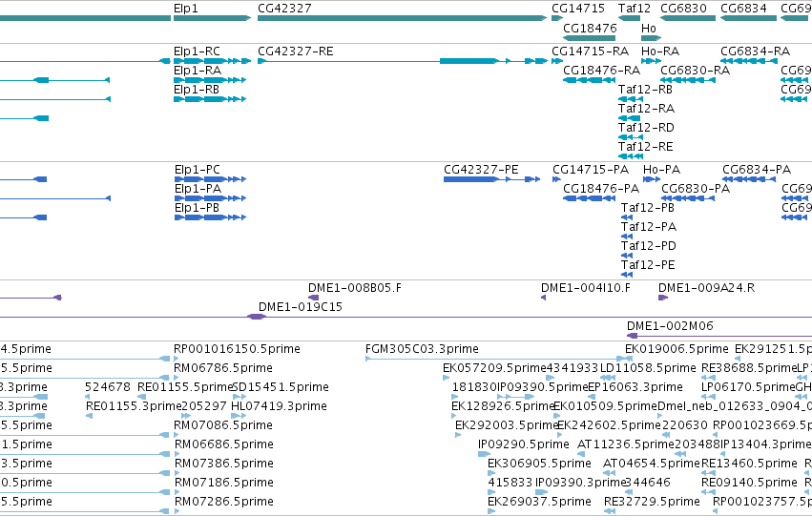Select the CG14715-RA transcript label

point(590,52)
